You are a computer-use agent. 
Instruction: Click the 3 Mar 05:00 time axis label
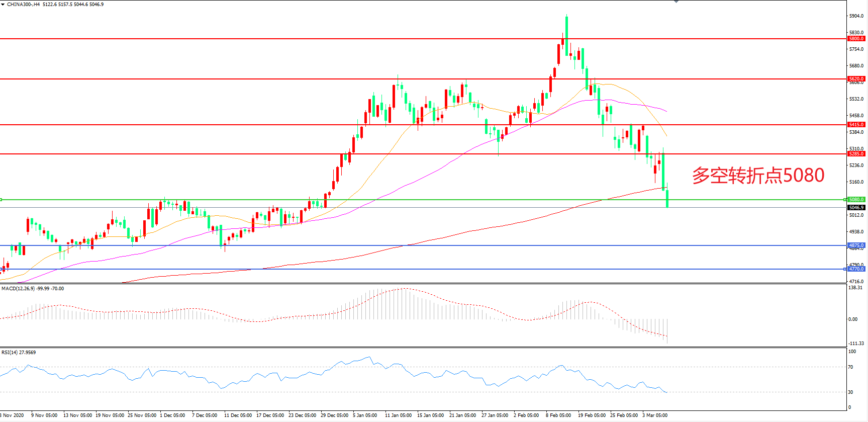654,415
